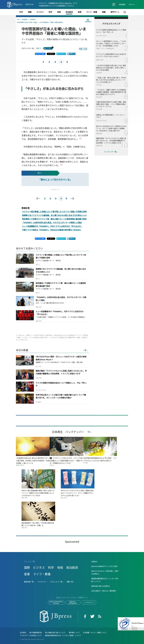Screen dimensions: 144x644
Task: Click the X post button above article
Action: pyautogui.click(x=51, y=54)
